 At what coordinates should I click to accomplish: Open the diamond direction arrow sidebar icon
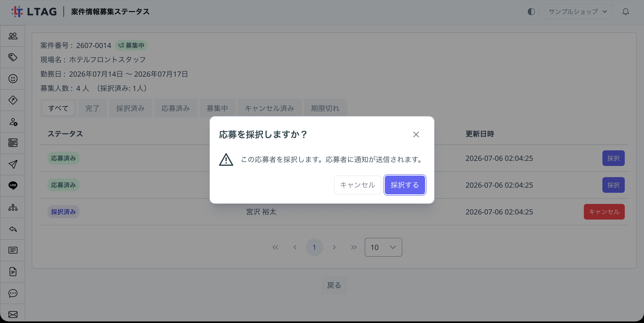coord(13,100)
